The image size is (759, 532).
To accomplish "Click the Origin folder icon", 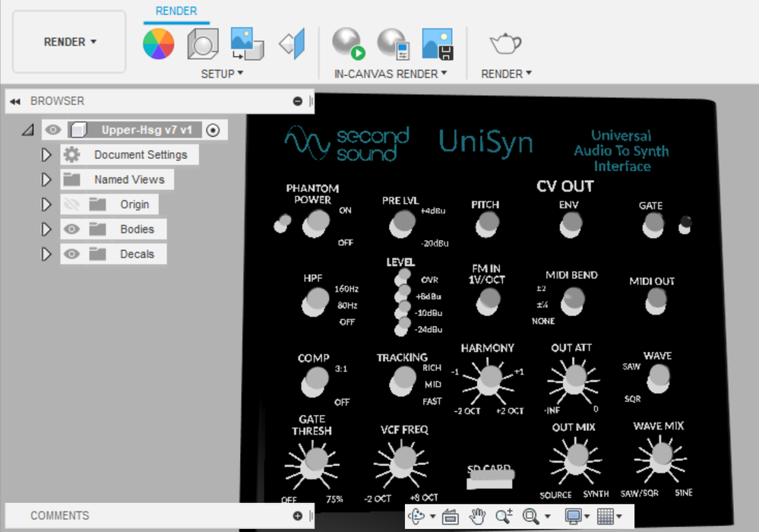I will (x=97, y=204).
